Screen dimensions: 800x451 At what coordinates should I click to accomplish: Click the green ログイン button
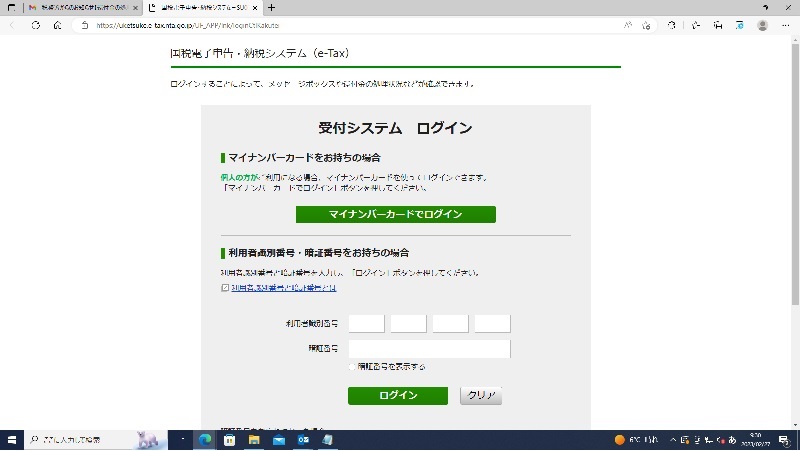coord(398,395)
